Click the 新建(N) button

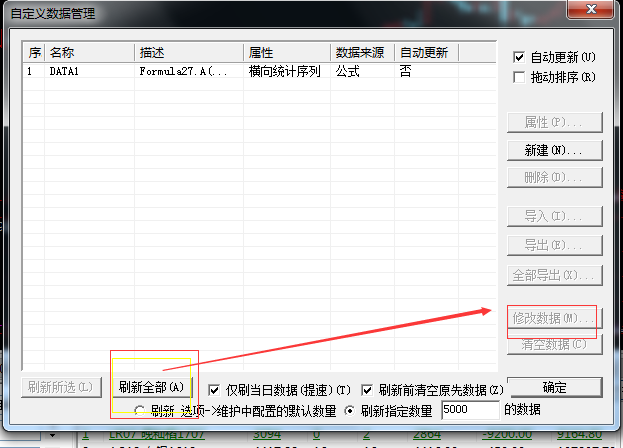[554, 150]
